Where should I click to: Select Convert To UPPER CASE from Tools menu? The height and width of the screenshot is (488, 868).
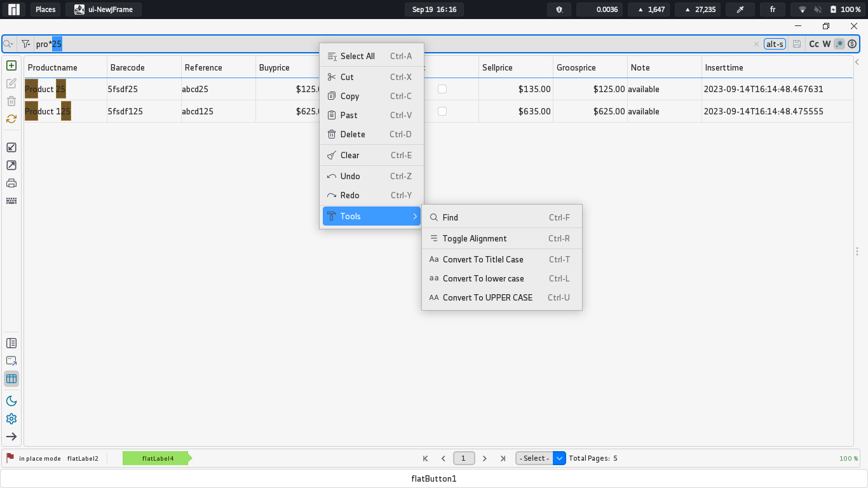tap(488, 297)
